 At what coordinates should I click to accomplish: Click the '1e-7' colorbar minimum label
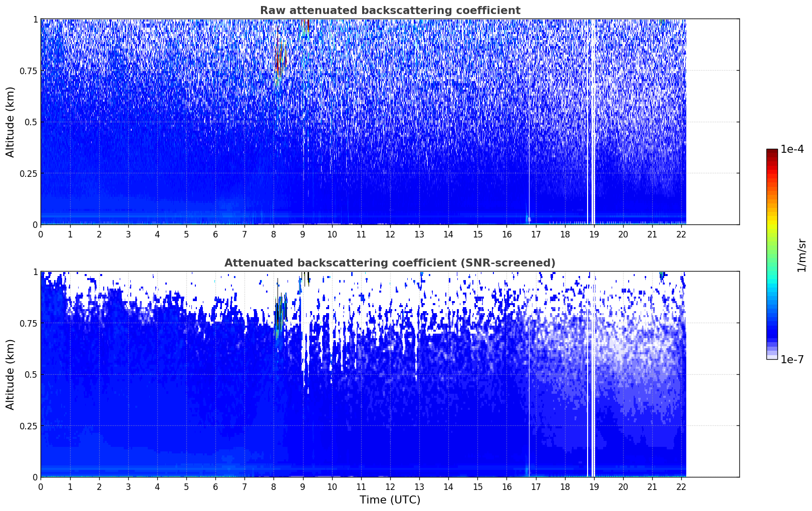click(791, 359)
